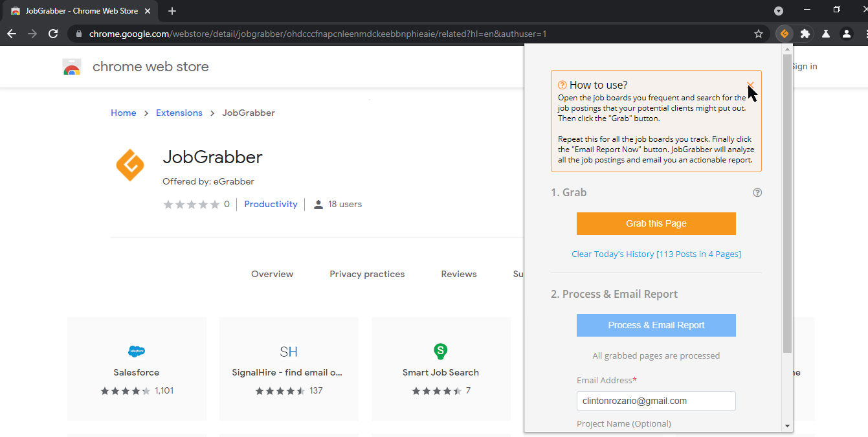Click Clear Today's History link
The image size is (868, 437).
point(656,254)
